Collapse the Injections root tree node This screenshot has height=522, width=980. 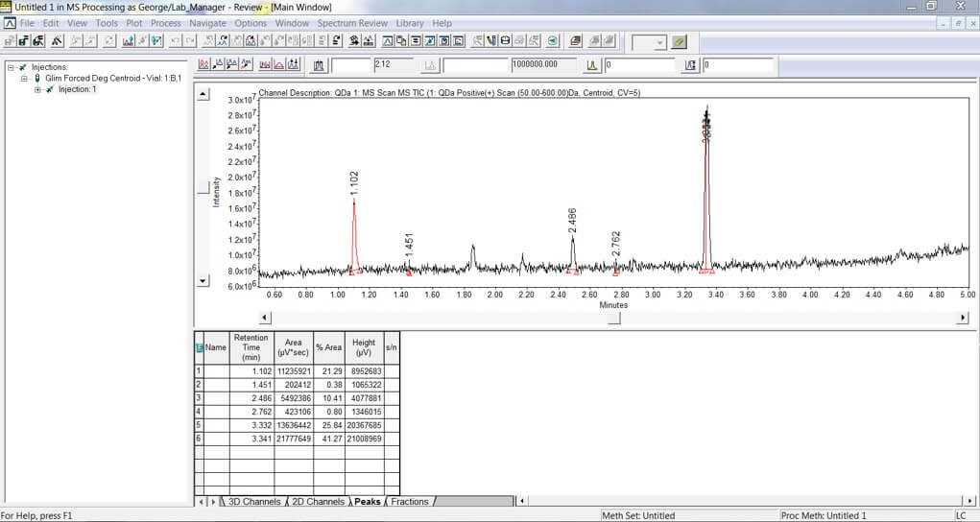pyautogui.click(x=11, y=67)
